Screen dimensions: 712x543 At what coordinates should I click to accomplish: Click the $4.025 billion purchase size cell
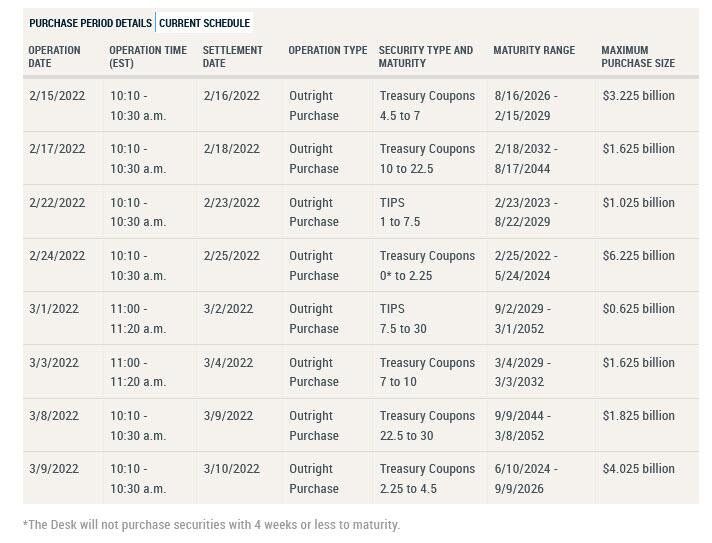click(x=638, y=469)
